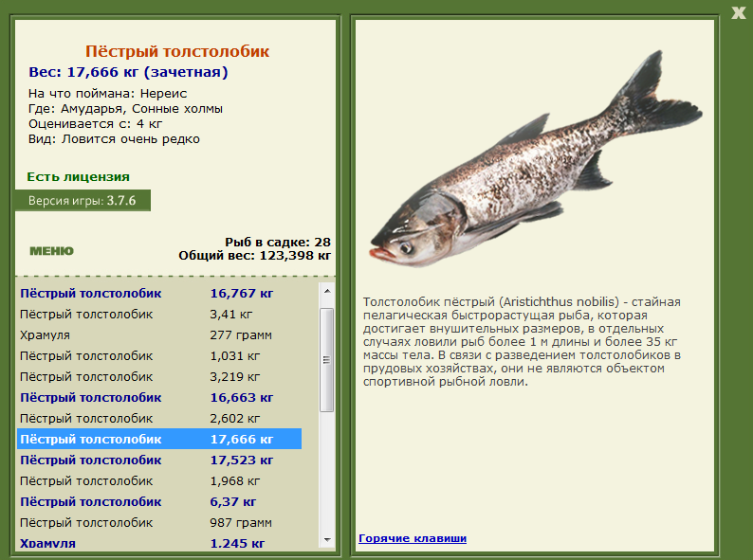The width and height of the screenshot is (753, 560).
Task: Click the scroll up arrow in the fish list
Action: coord(327,291)
